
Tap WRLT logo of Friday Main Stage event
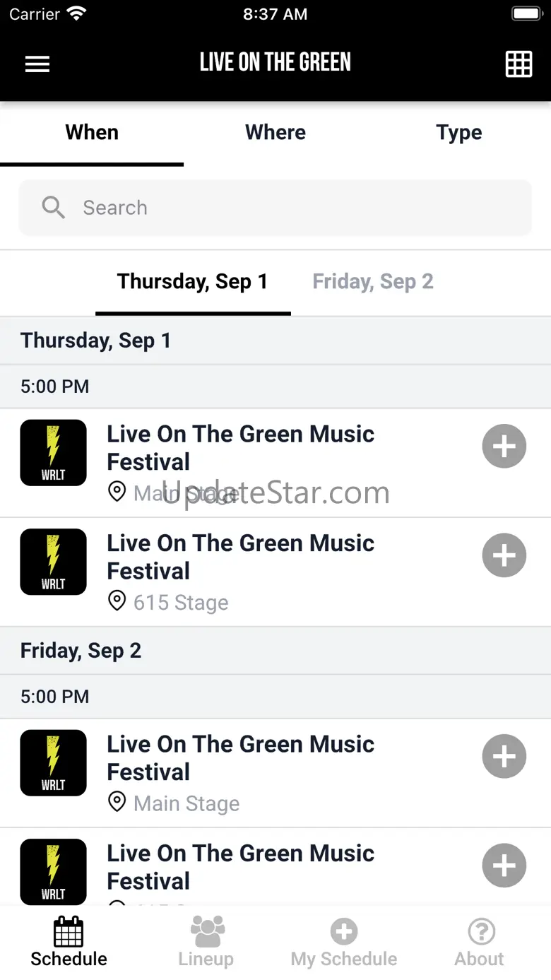point(54,763)
